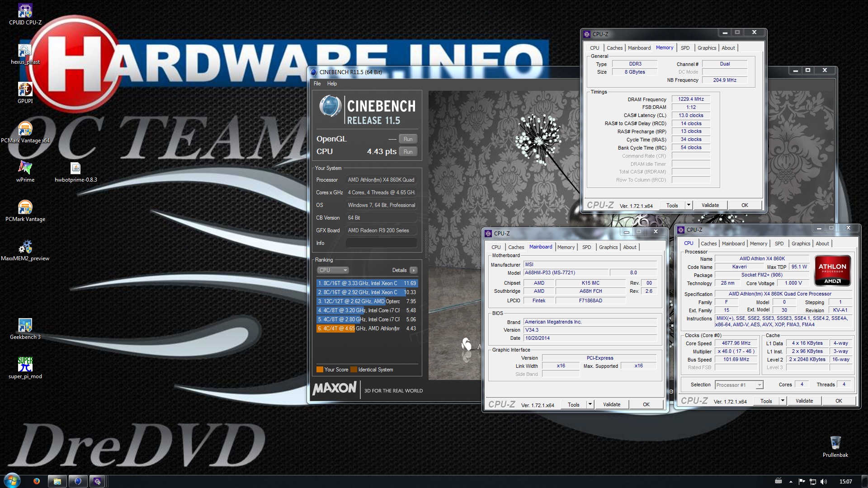Viewport: 868px width, 488px height.
Task: Open Tools dropdown arrow in Mainboard CPU-Z window
Action: pos(590,404)
